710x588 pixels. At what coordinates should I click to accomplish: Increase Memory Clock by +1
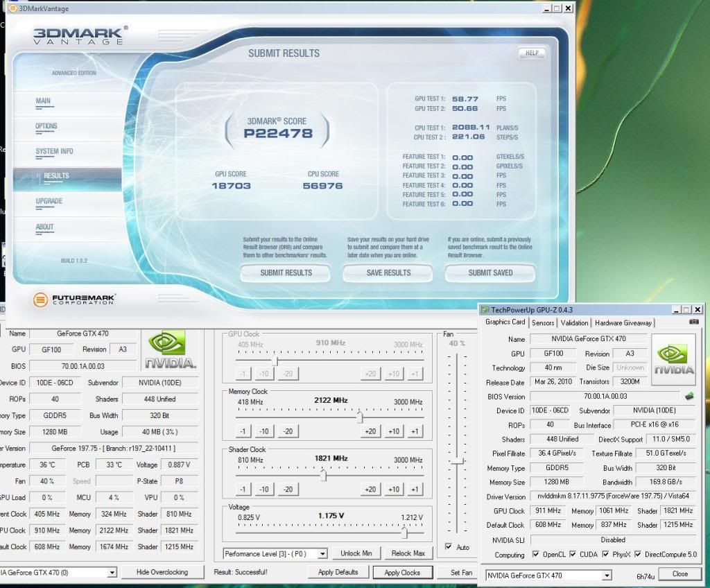pyautogui.click(x=415, y=431)
